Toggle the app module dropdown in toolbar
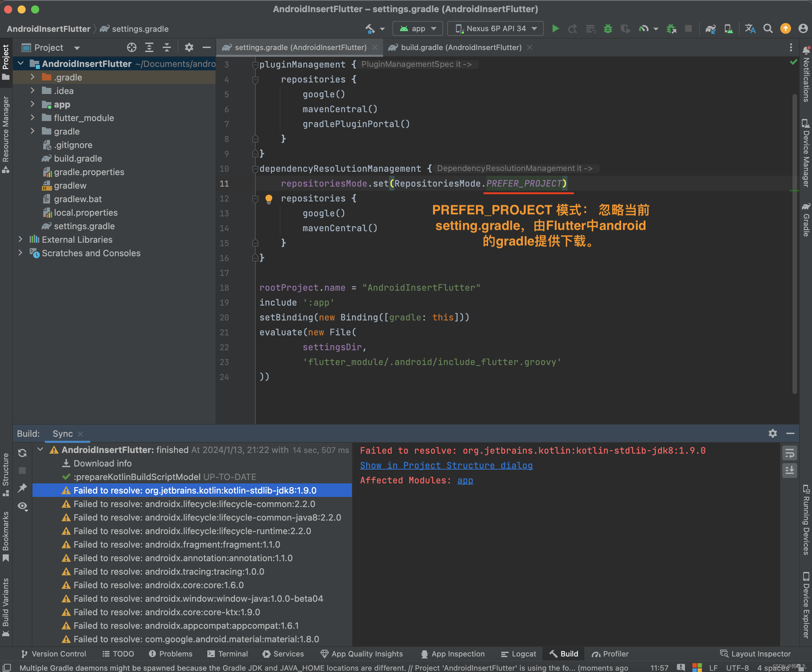812x672 pixels. (x=416, y=28)
